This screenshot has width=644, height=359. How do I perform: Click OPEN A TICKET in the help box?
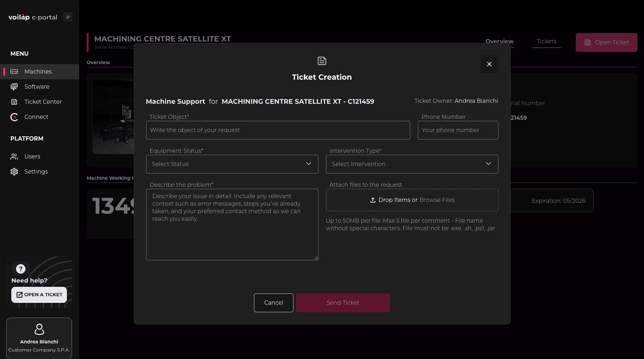(x=39, y=295)
